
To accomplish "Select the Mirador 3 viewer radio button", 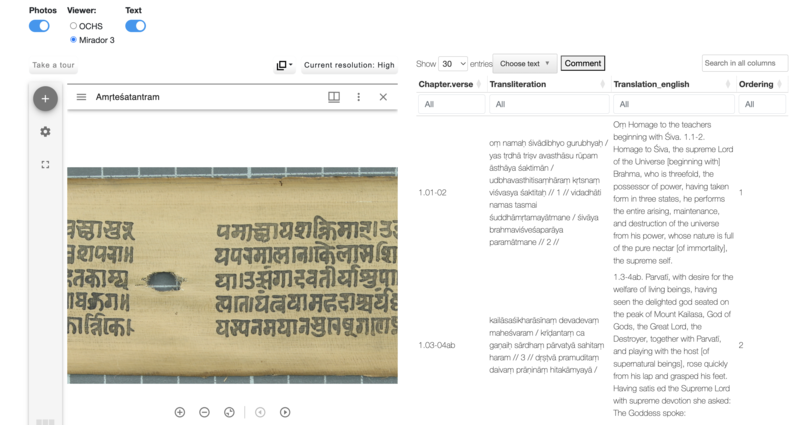I will tap(73, 39).
